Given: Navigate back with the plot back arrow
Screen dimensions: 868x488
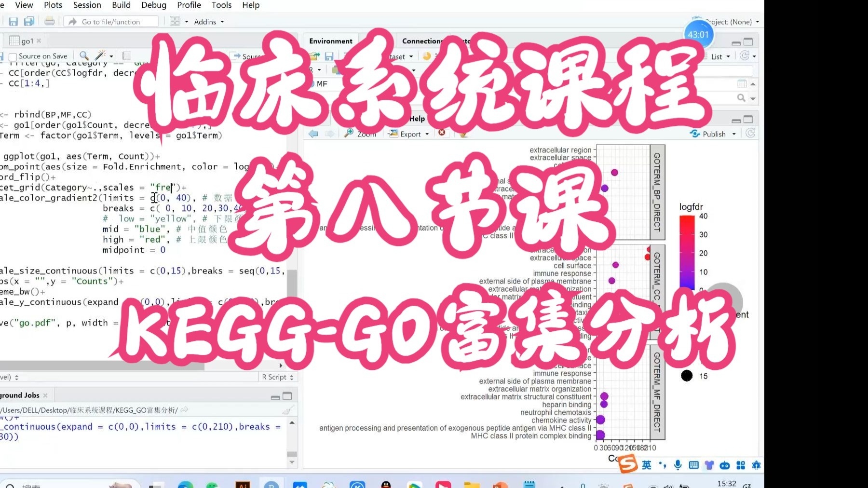Looking at the screenshot, I should coord(312,134).
